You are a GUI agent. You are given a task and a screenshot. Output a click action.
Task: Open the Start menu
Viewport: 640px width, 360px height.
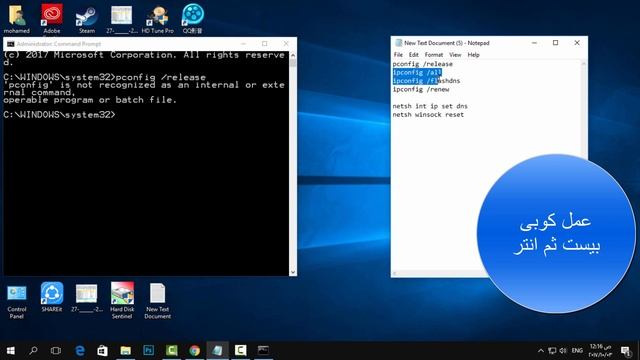11,350
